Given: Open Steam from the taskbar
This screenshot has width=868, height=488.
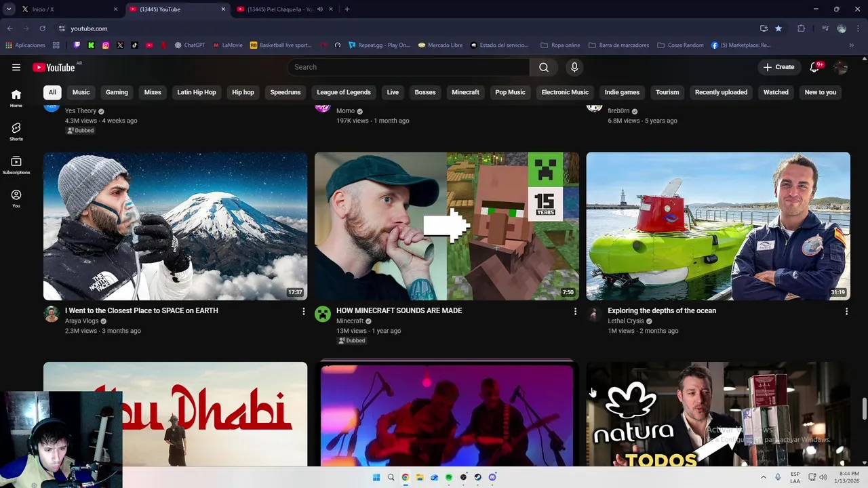Looking at the screenshot, I should tap(477, 477).
